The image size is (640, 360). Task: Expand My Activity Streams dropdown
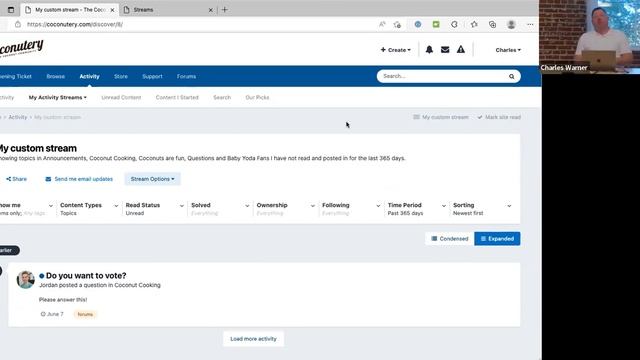click(x=58, y=98)
